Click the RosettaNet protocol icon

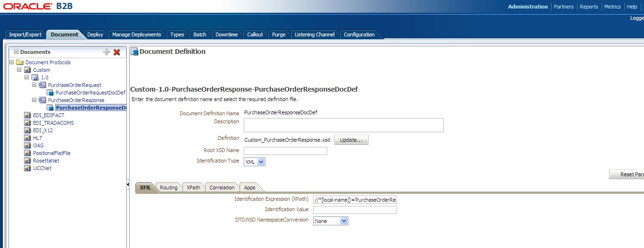click(27, 161)
